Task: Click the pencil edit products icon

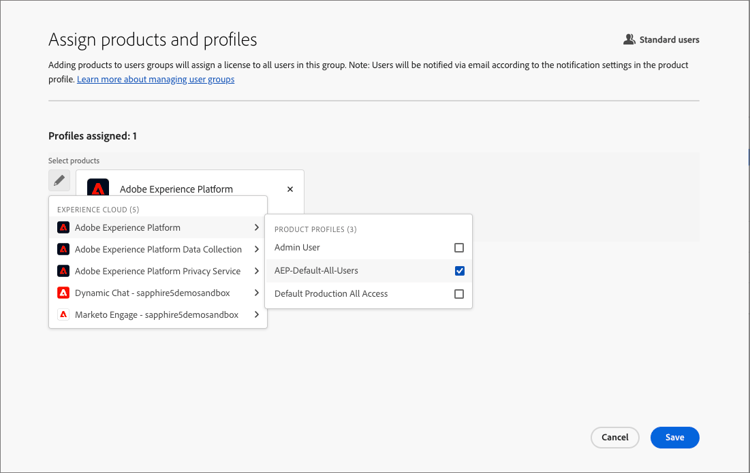Action: [x=59, y=181]
